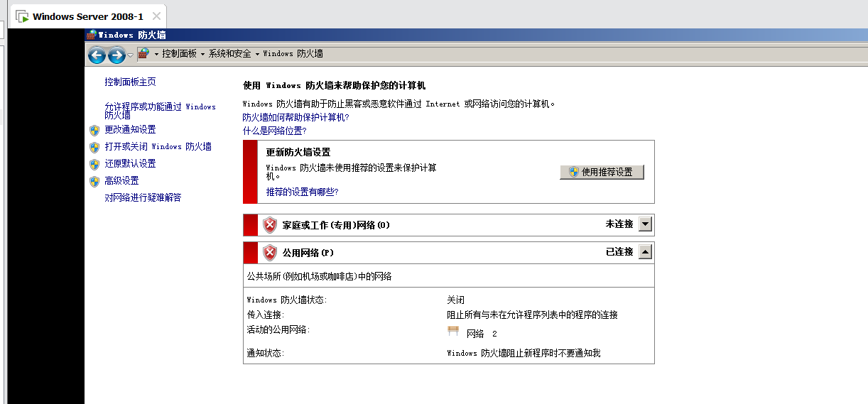Click 家庭或工作(专用)网络 header text
This screenshot has width=868, height=404.
pos(336,225)
